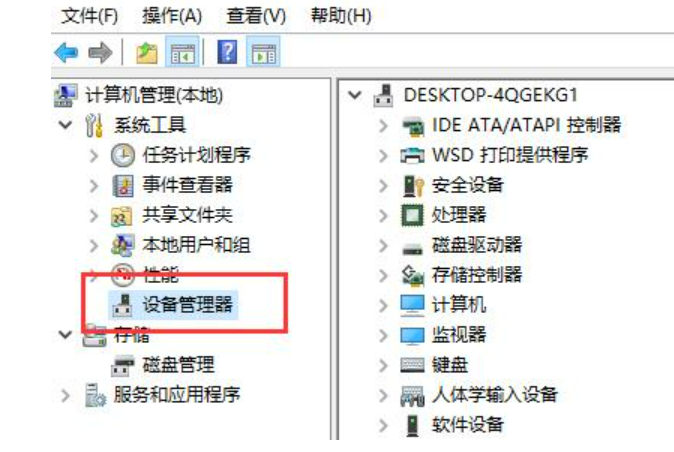Click the 事件查看器 icon
674x452 pixels.
point(123,186)
